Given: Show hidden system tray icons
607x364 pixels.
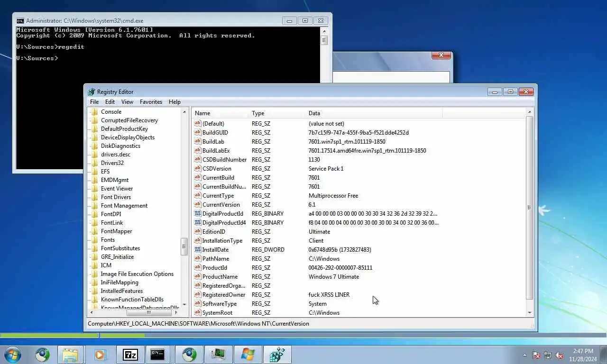Looking at the screenshot, I should 524,355.
